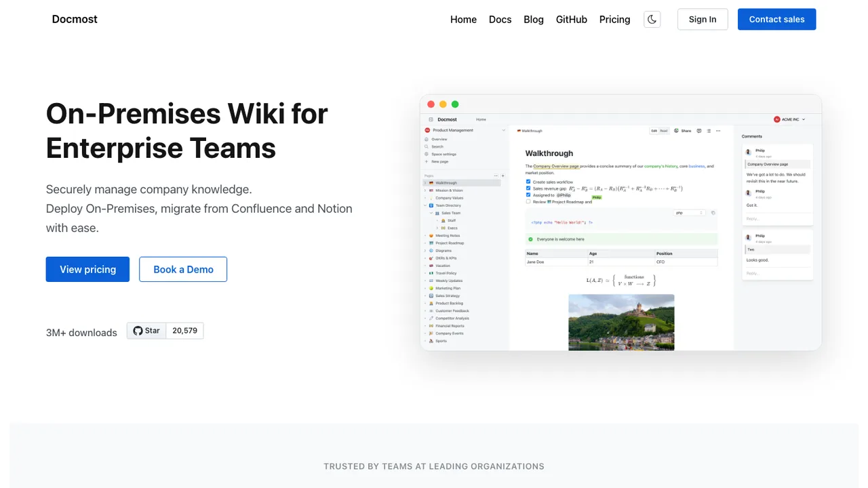Screen dimensions: 868x488
Task: Click the Company Overview page link
Action: [556, 166]
